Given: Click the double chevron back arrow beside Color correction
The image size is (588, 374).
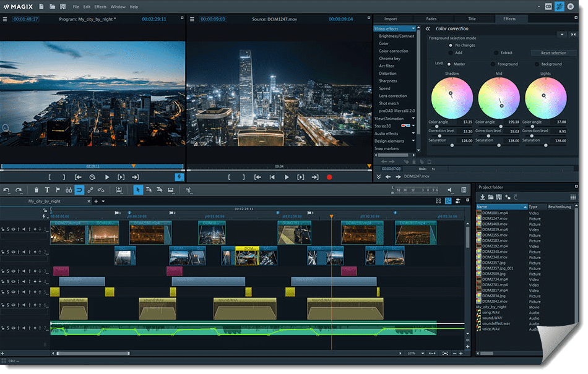Looking at the screenshot, I should (428, 28).
